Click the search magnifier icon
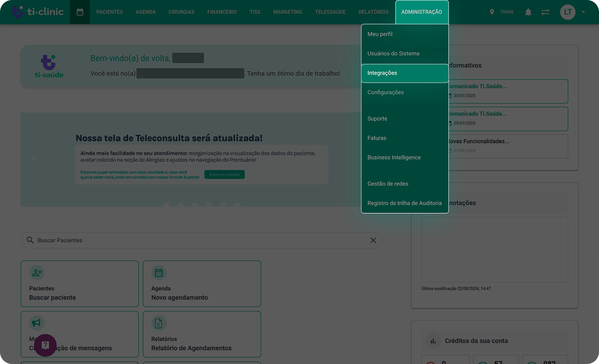599x364 pixels. tap(30, 240)
